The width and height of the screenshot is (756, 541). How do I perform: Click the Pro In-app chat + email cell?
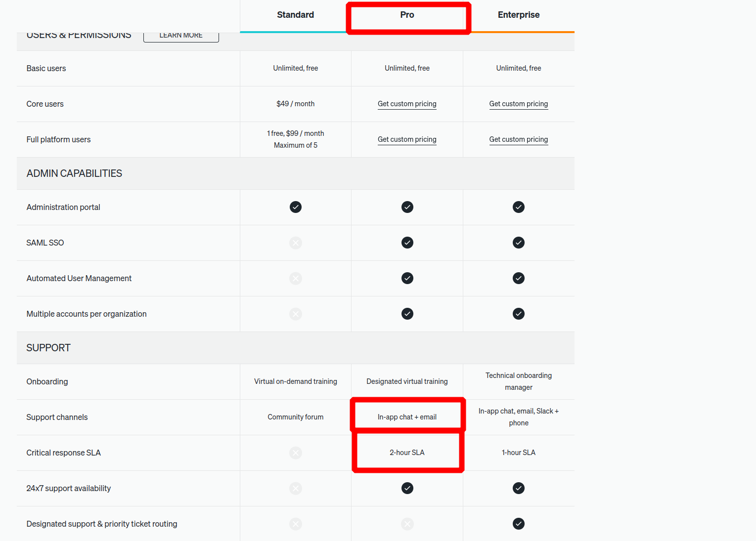tap(407, 417)
